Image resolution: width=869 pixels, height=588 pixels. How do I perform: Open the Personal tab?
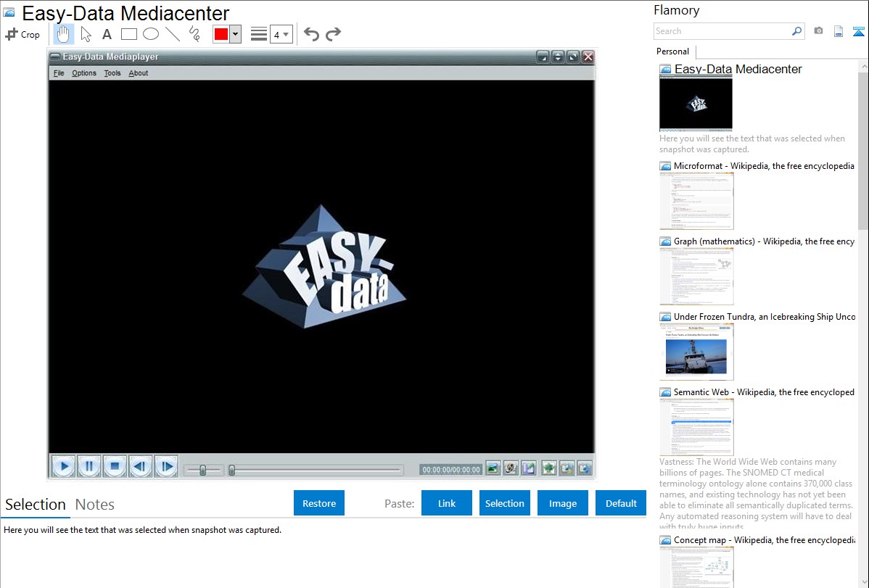[x=672, y=51]
